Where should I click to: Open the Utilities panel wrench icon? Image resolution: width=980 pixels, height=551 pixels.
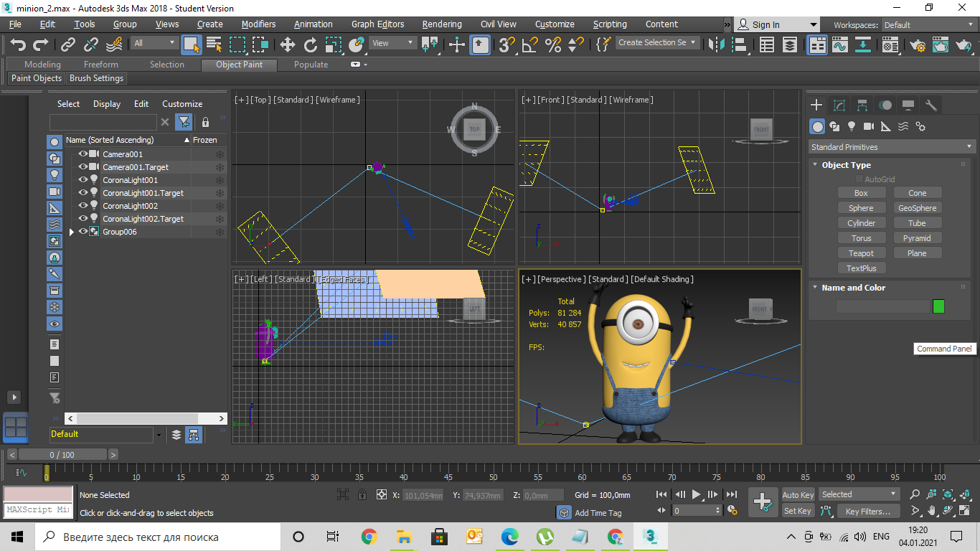(x=931, y=105)
